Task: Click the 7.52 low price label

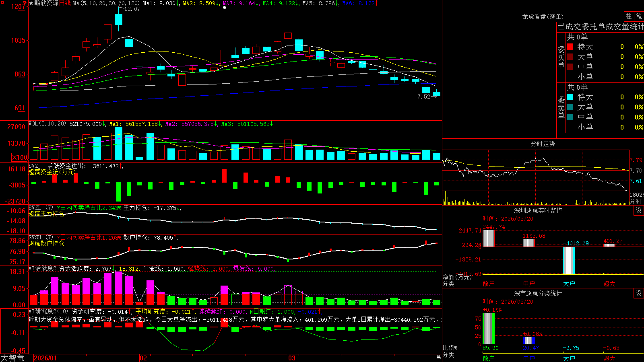Action: coord(424,97)
